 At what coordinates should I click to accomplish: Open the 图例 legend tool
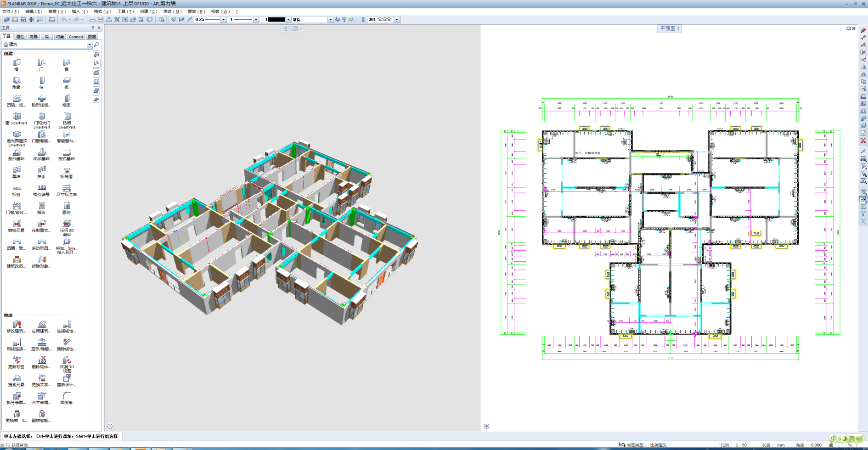pos(67,208)
